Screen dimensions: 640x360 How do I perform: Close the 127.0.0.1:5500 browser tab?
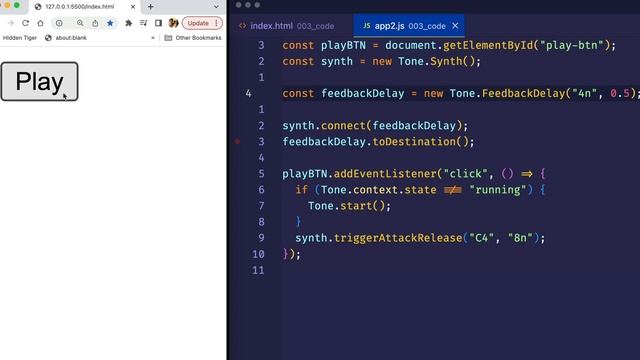[133, 7]
